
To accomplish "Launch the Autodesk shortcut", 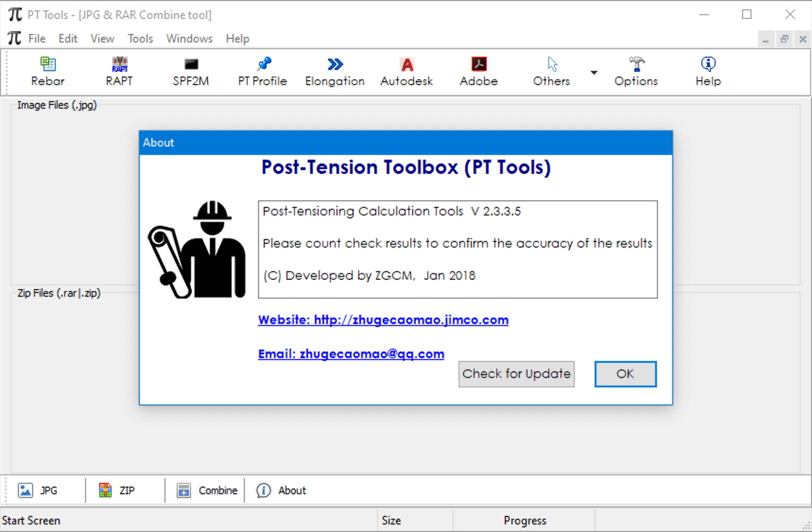I will point(406,71).
